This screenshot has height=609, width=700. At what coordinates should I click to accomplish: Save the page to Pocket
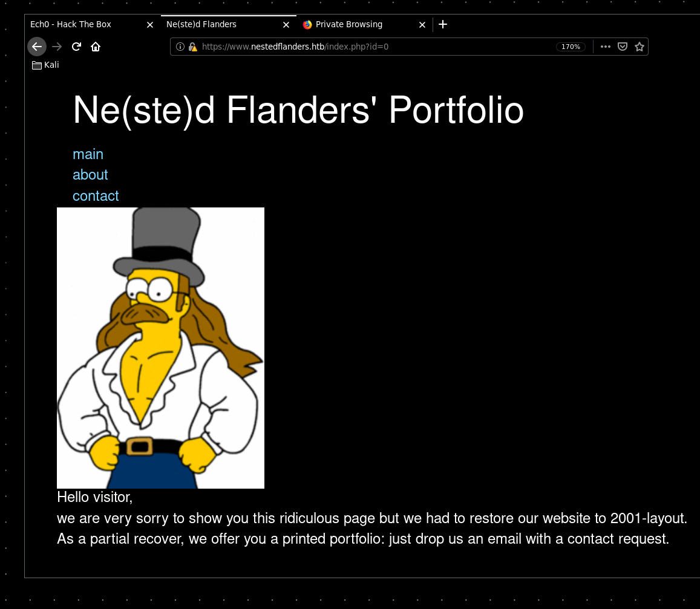(x=623, y=47)
